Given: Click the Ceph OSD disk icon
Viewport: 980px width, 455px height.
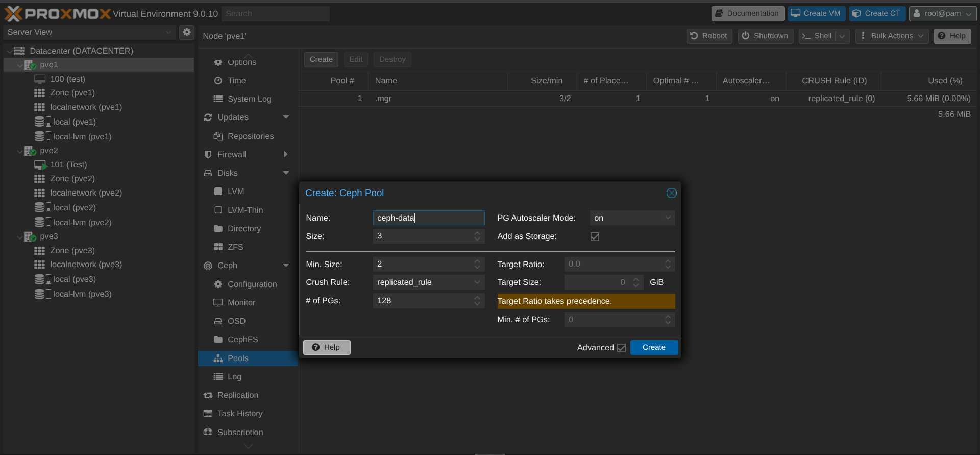Looking at the screenshot, I should point(218,321).
